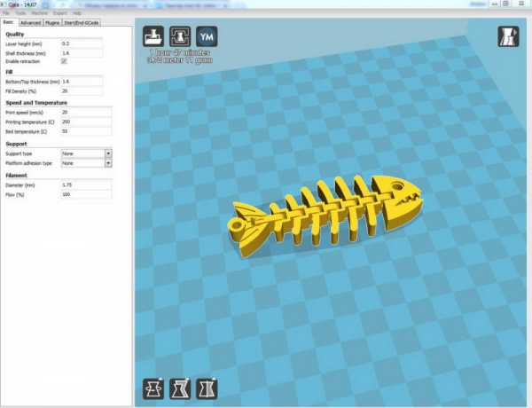Click the Save toolpath icon
The height and width of the screenshot is (408, 532).
point(180,36)
